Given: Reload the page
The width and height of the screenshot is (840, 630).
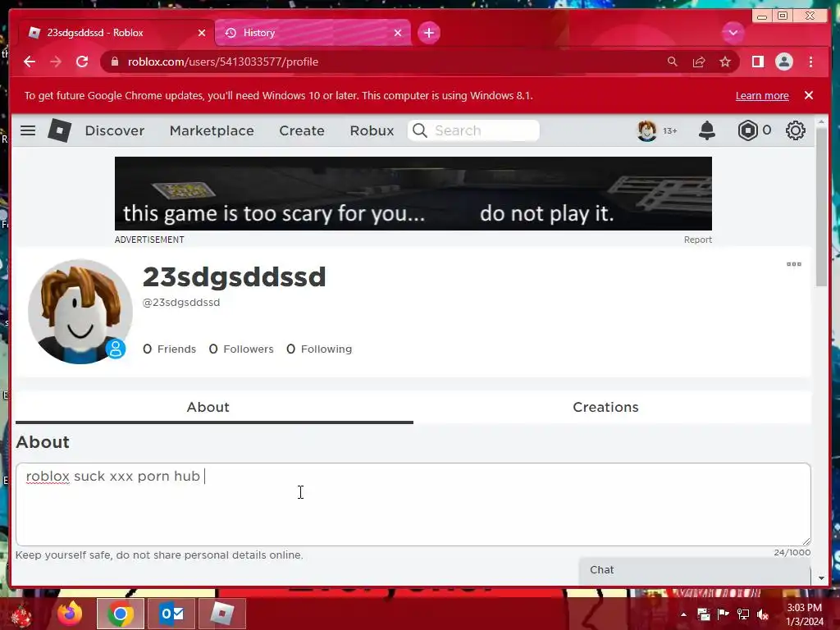Looking at the screenshot, I should pyautogui.click(x=82, y=62).
